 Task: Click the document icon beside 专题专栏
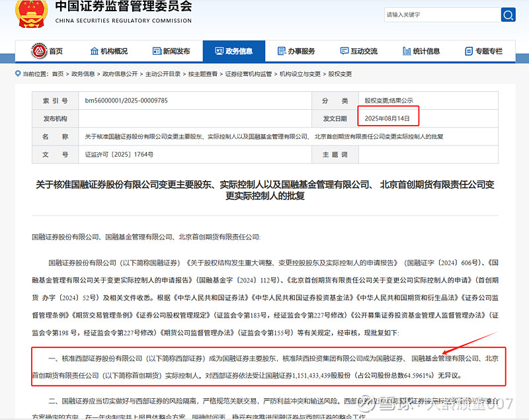click(469, 52)
